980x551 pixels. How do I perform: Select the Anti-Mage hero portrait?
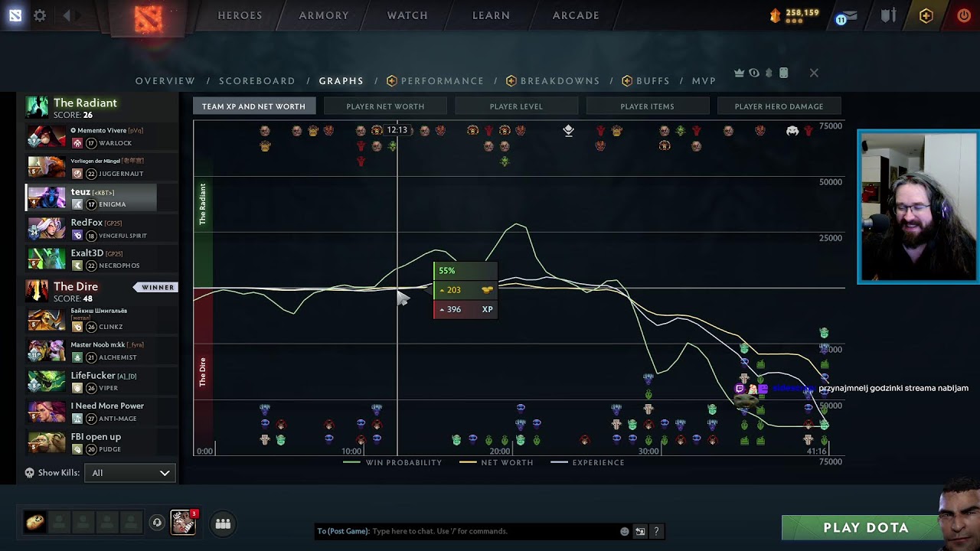point(47,412)
